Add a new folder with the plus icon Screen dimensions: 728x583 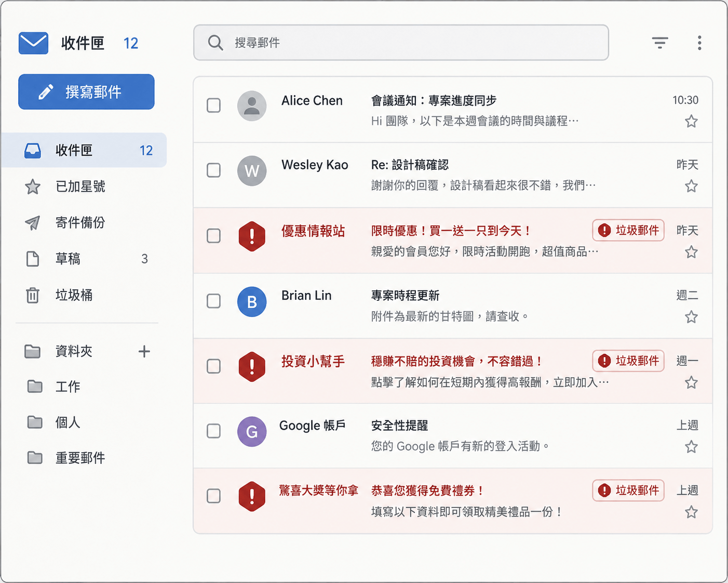pyautogui.click(x=144, y=352)
